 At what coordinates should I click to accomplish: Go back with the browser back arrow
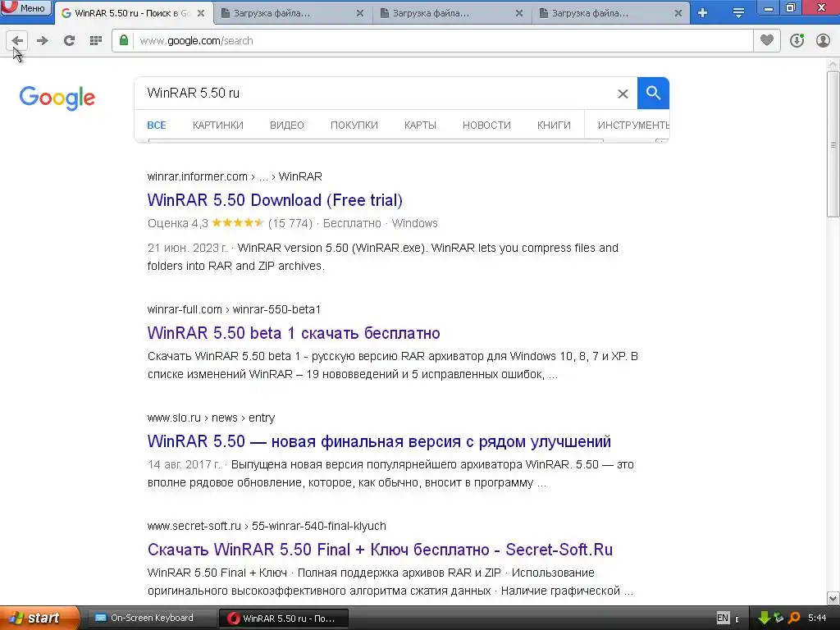click(x=17, y=41)
